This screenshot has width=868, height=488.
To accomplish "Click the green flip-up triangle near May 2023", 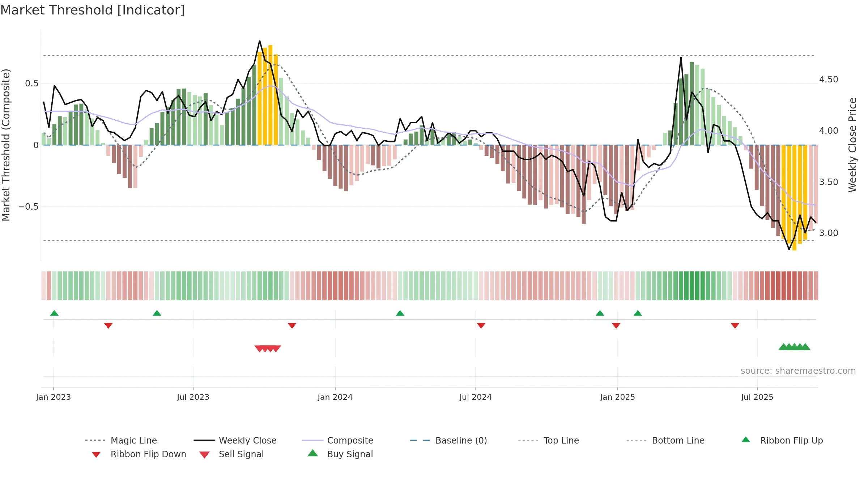I will (157, 313).
